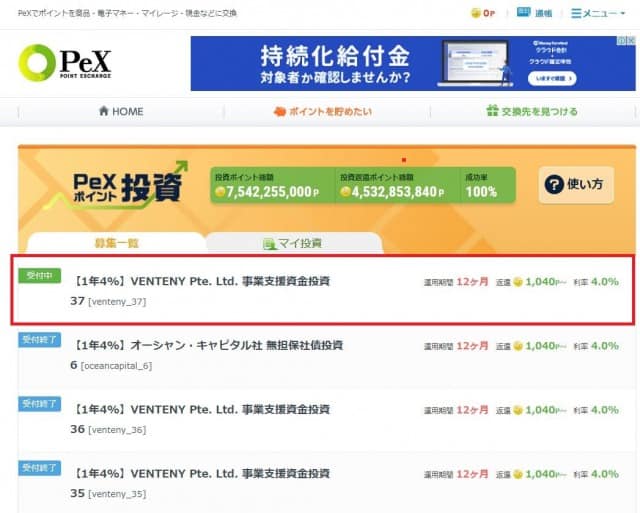Click 受付終了 badge on venteny_35
The width and height of the screenshot is (640, 513).
tap(40, 468)
